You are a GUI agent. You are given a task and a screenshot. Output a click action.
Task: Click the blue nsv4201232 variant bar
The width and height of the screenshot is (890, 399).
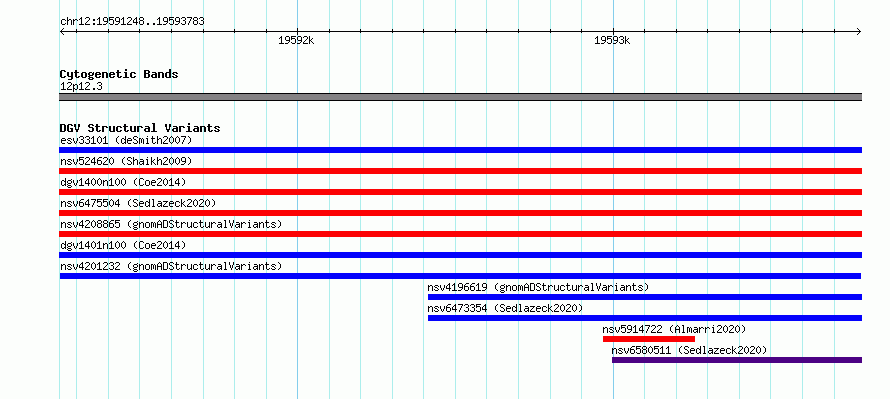coord(460,276)
